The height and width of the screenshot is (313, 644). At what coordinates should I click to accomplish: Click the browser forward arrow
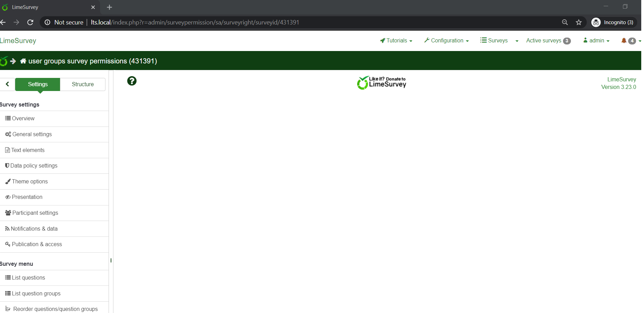[16, 22]
